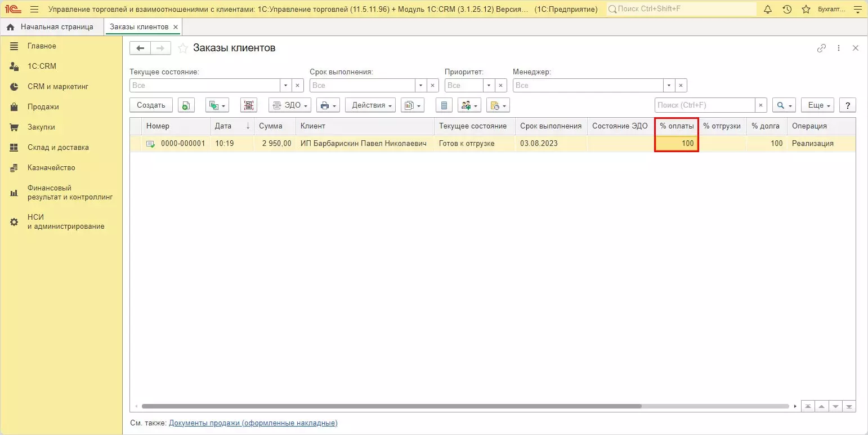868x435 pixels.
Task: Open the Продажи section in sidebar
Action: pyautogui.click(x=43, y=107)
